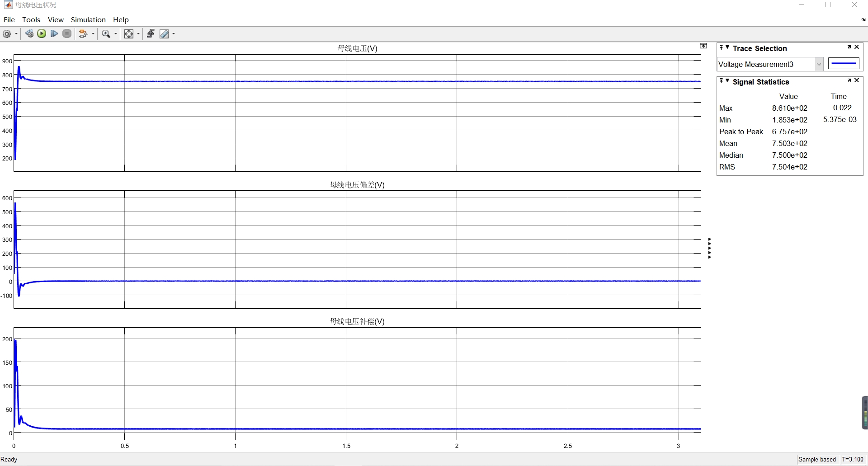Image resolution: width=868 pixels, height=466 pixels.
Task: Click the 母线电压补偿(V) plot title
Action: 357,321
